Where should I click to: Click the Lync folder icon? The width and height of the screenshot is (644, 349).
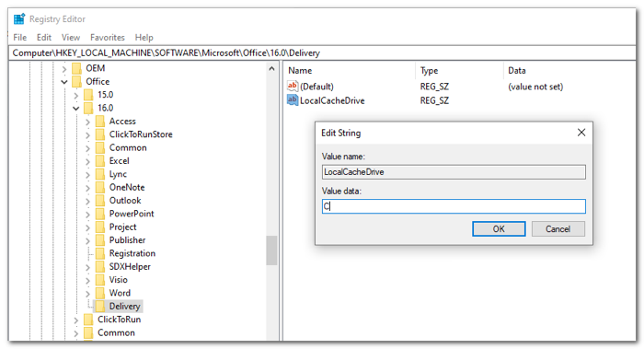click(x=99, y=174)
